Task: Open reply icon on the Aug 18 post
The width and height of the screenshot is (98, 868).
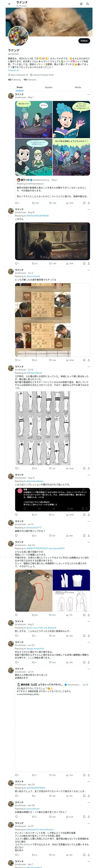Action: [x=16, y=263]
